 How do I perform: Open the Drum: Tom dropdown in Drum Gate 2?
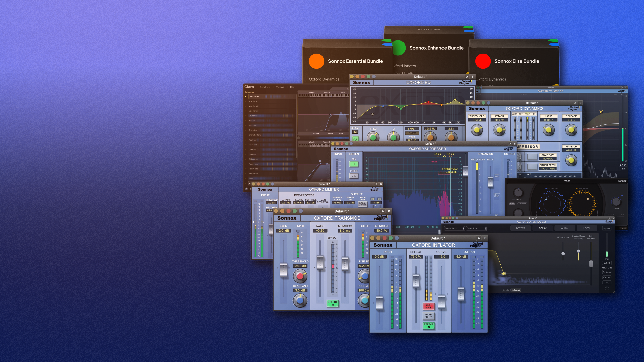(476, 228)
